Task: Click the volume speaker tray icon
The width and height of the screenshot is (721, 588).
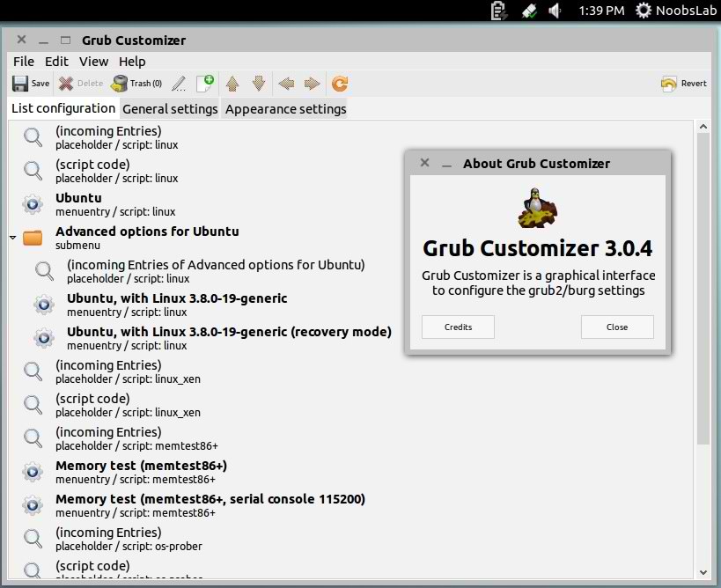Action: point(555,11)
